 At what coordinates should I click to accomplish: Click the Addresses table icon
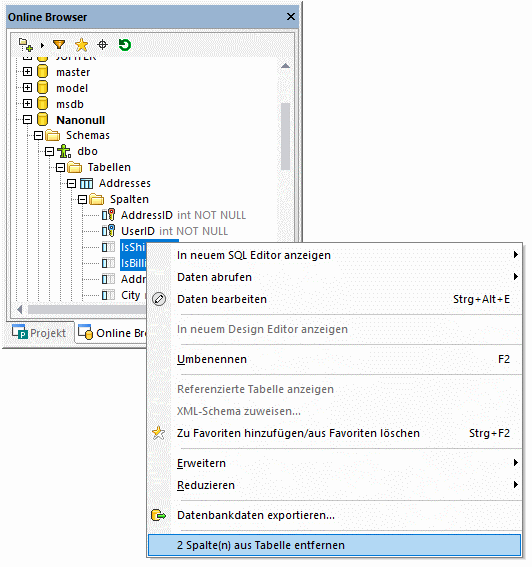click(x=86, y=184)
